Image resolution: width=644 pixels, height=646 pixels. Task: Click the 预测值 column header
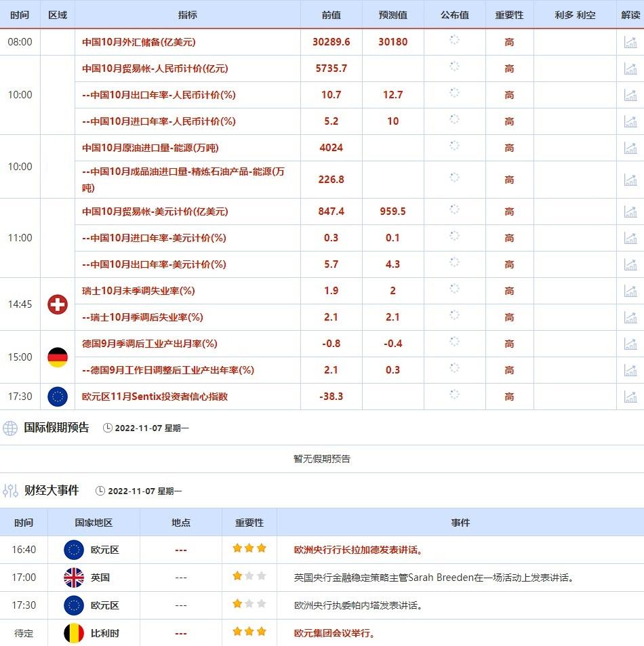[x=393, y=14]
